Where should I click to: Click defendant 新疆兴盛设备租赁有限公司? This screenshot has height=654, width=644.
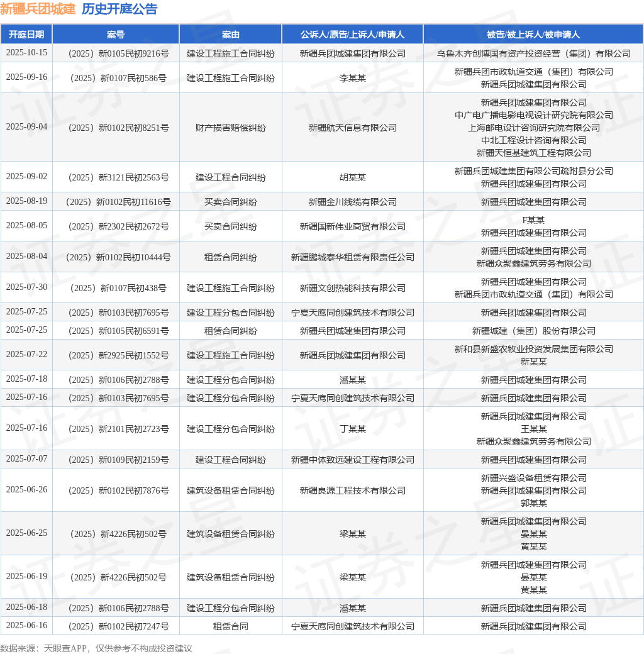point(533,479)
